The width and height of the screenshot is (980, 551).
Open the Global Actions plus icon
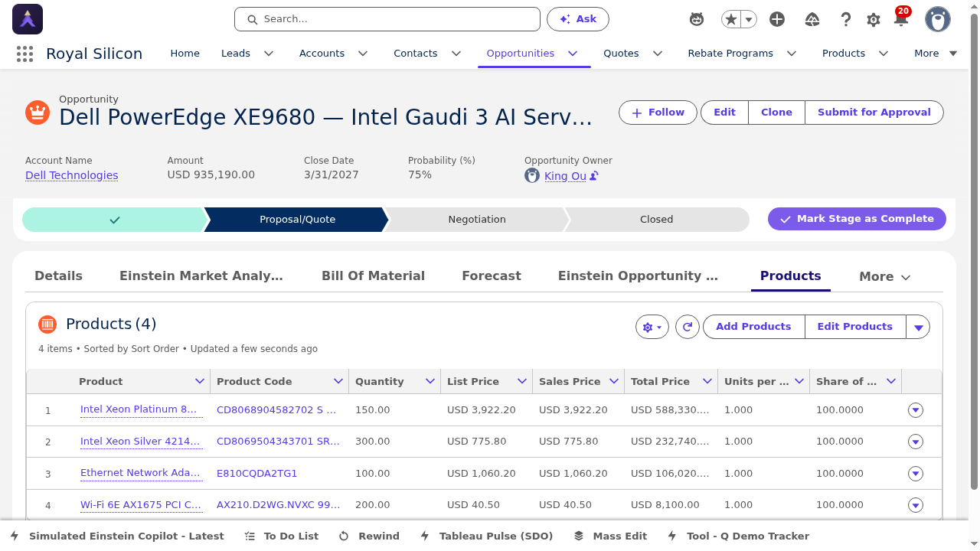777,19
